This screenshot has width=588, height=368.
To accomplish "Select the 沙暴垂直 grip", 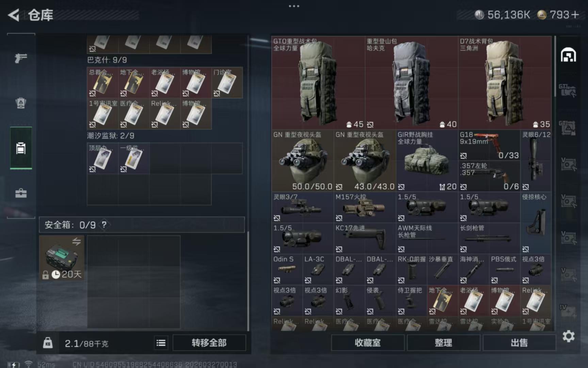I will [443, 270].
